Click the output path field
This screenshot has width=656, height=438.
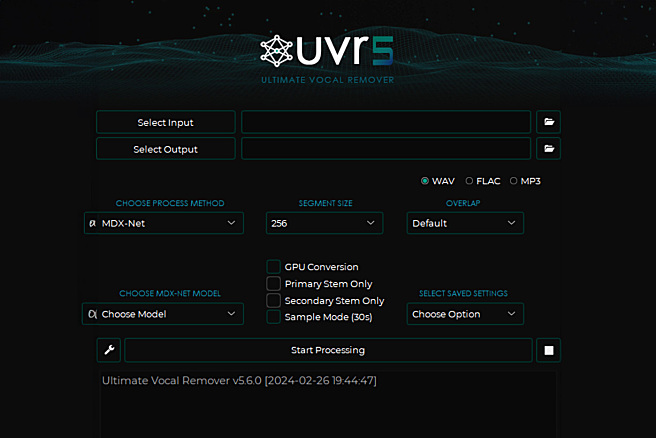point(386,149)
